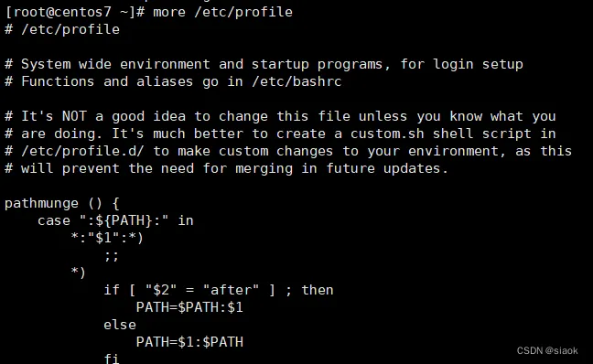593x364 pixels.
Task: Click the pattern *:"$1":*)
Action: click(107, 238)
